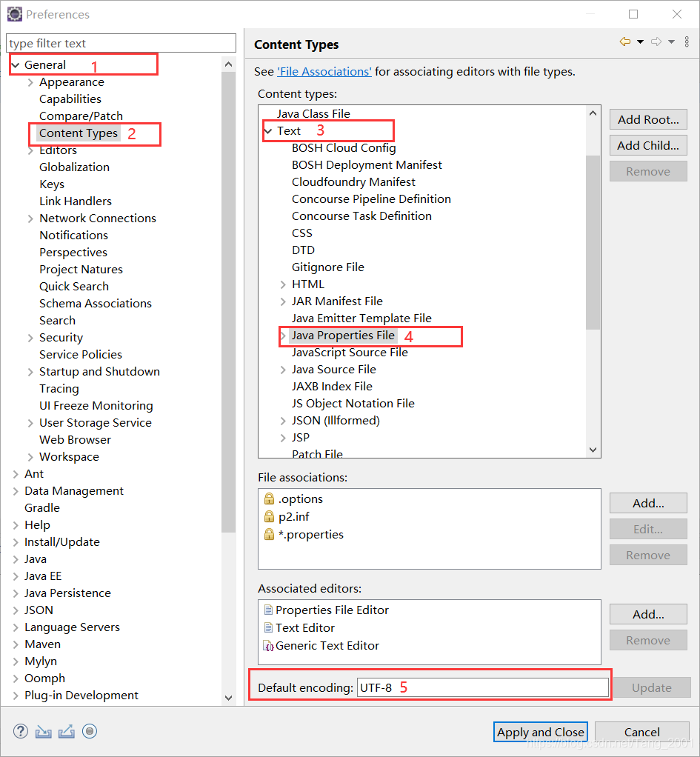The height and width of the screenshot is (757, 700).
Task: Click content types scrollbar down arrow
Action: [x=593, y=450]
